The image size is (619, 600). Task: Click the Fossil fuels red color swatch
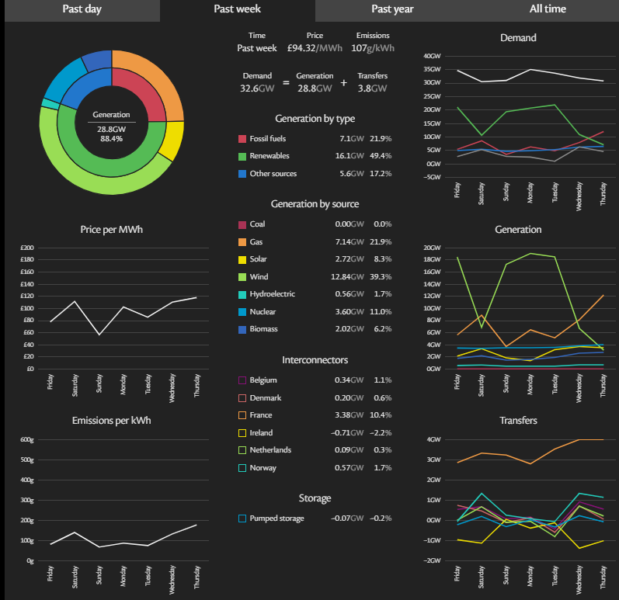coord(242,139)
